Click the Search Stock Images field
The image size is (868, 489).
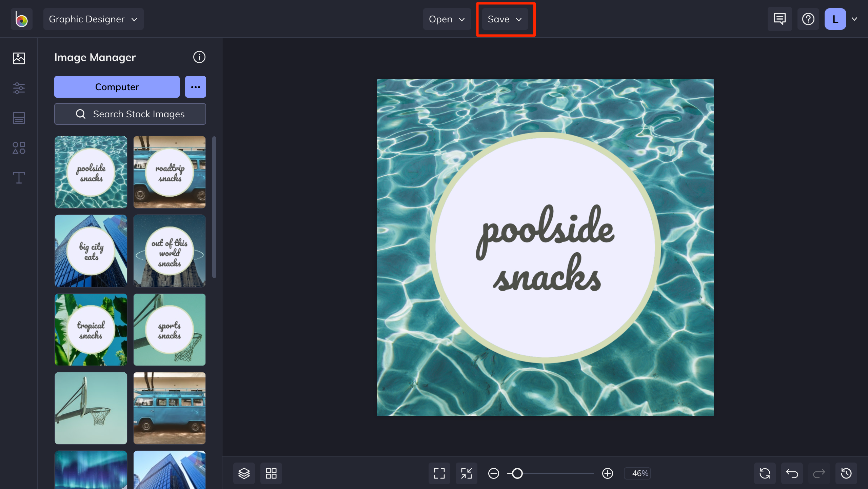click(x=130, y=114)
